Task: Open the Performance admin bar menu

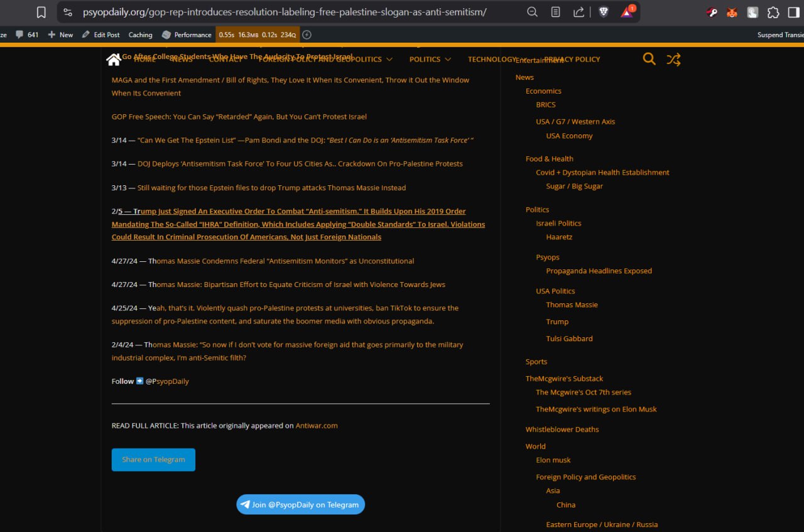Action: coord(187,35)
